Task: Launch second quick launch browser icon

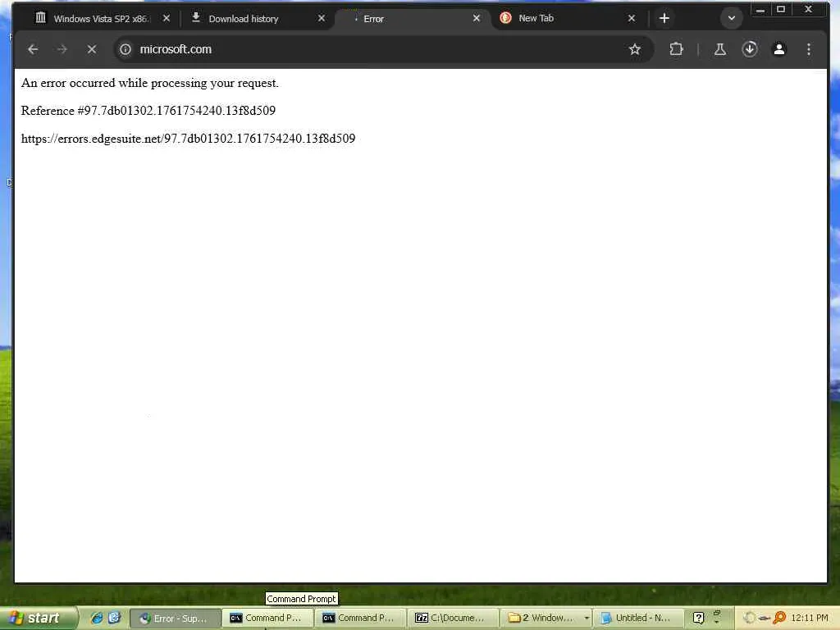Action: (x=114, y=618)
